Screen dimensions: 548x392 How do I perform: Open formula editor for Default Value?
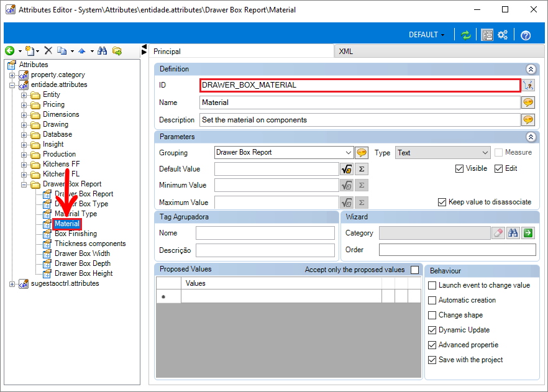click(x=346, y=169)
